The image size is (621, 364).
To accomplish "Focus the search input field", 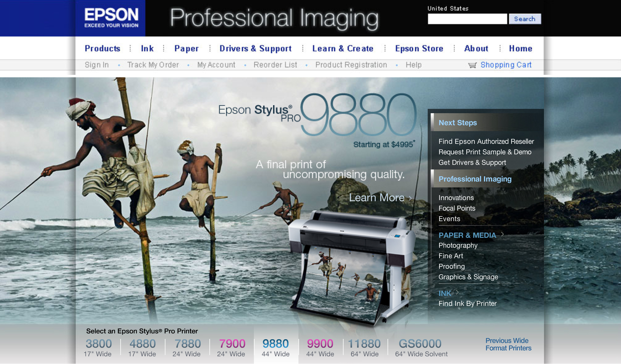I will 467,19.
